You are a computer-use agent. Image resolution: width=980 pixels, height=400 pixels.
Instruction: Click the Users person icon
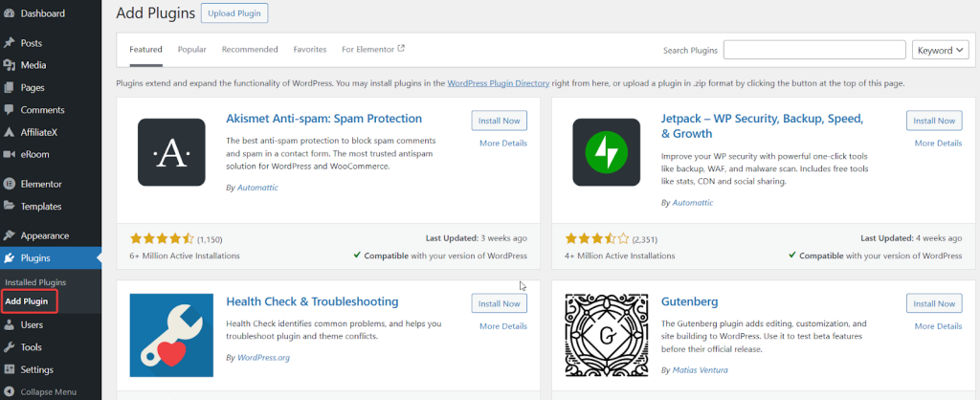tap(9, 325)
